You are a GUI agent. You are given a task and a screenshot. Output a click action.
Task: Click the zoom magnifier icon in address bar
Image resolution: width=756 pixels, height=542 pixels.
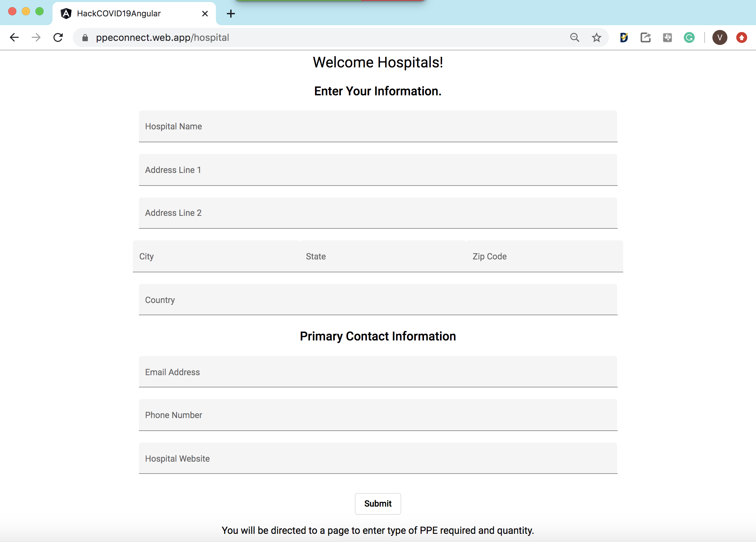574,37
